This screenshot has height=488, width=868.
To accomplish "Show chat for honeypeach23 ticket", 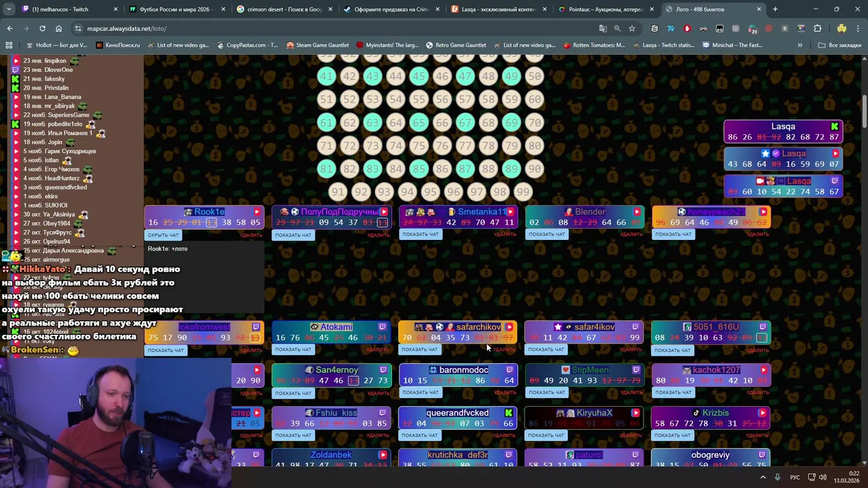I will 673,235.
